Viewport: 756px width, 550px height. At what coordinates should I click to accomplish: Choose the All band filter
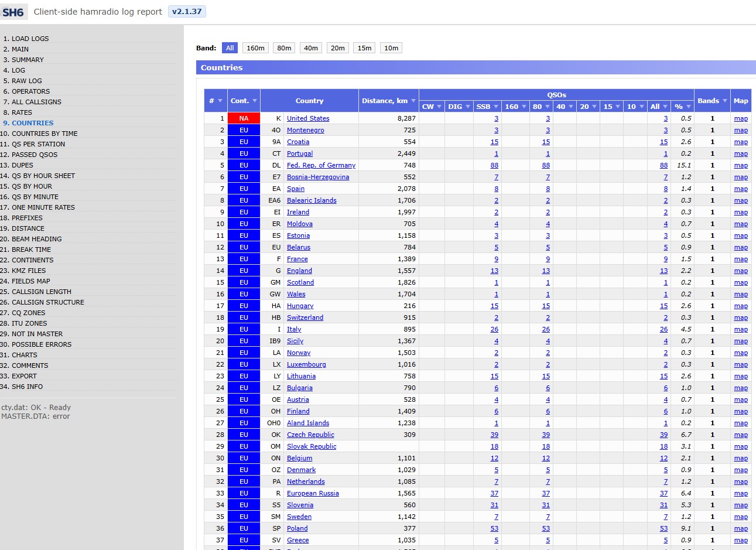coord(230,48)
